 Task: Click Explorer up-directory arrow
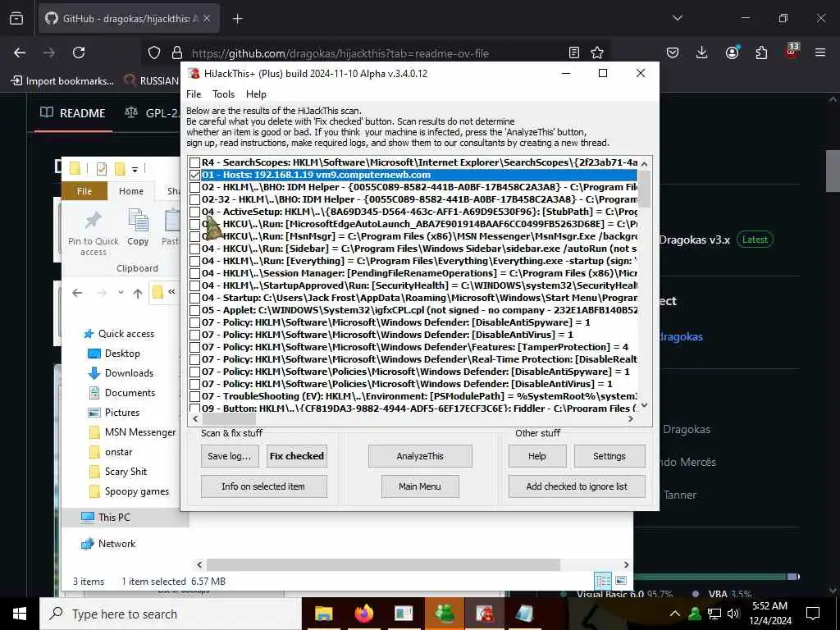click(138, 293)
